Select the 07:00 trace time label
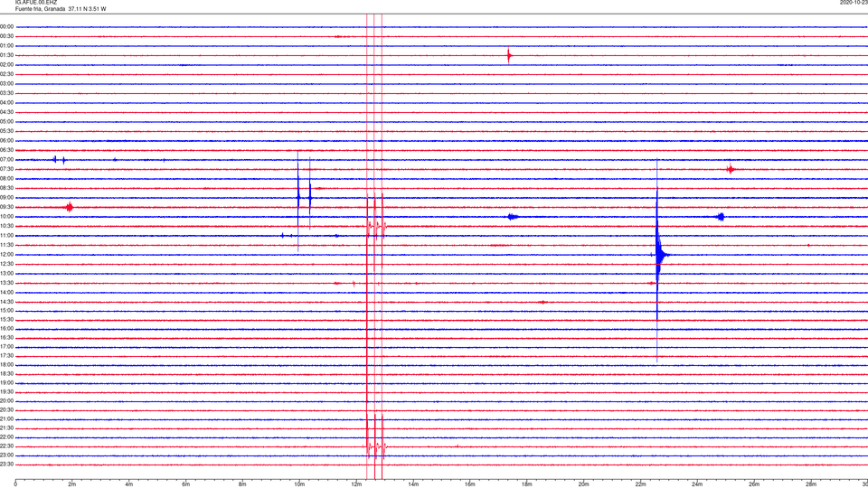868x488 pixels. 6,160
